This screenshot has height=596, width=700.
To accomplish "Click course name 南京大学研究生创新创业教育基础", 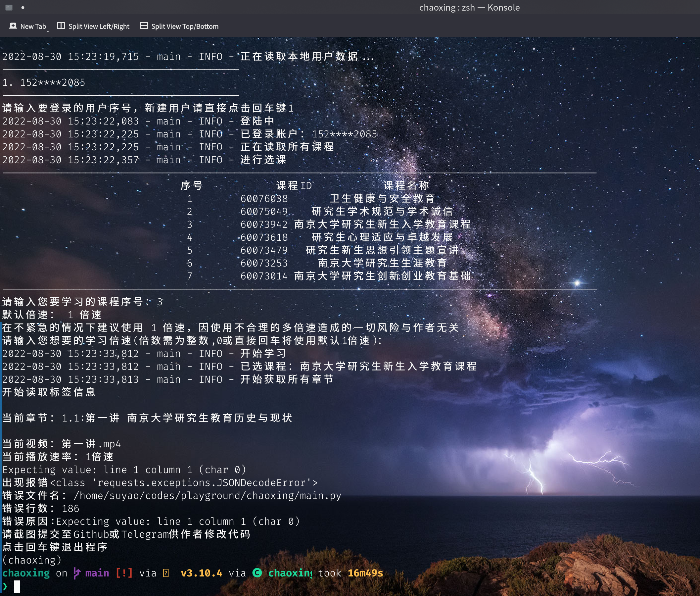I will click(x=382, y=276).
